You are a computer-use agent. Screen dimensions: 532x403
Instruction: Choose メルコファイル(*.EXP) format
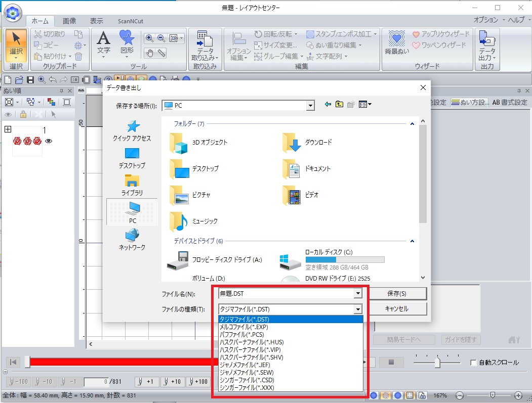point(291,327)
